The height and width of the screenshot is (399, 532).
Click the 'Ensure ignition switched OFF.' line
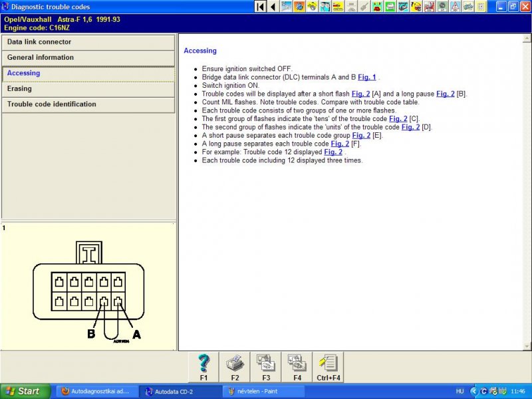[x=247, y=69]
